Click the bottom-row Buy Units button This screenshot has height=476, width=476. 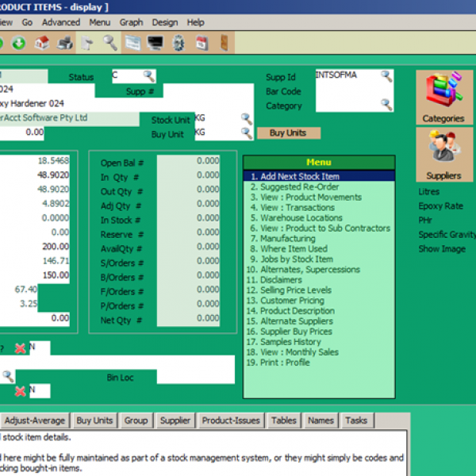[94, 420]
